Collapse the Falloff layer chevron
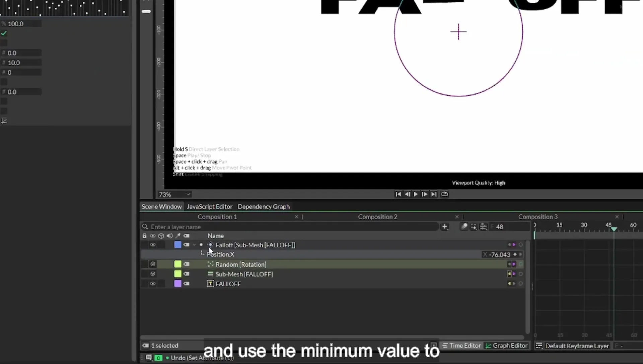Viewport: 643px width, 364px height. [194, 245]
